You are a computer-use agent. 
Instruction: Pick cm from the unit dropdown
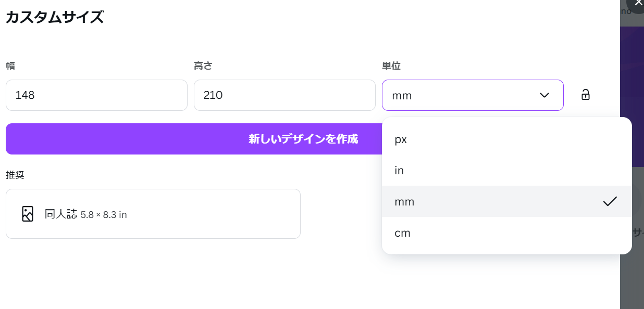[x=506, y=233]
